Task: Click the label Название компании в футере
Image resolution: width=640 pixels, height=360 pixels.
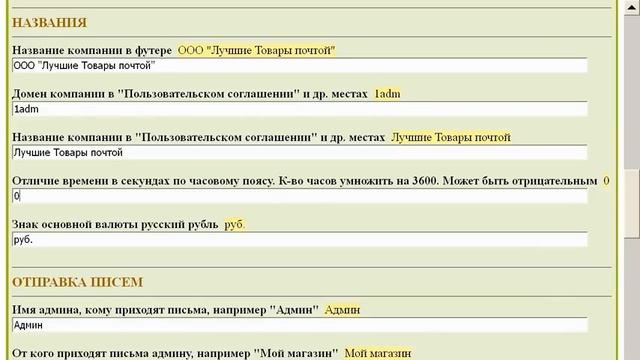Action: (x=92, y=50)
